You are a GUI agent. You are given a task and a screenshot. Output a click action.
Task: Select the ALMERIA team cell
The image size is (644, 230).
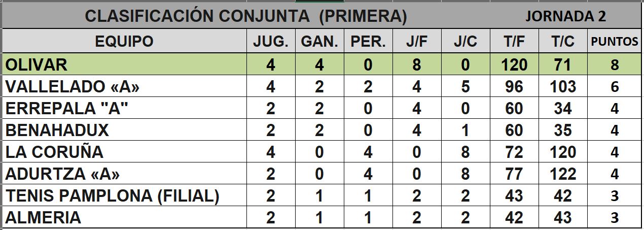coord(124,218)
